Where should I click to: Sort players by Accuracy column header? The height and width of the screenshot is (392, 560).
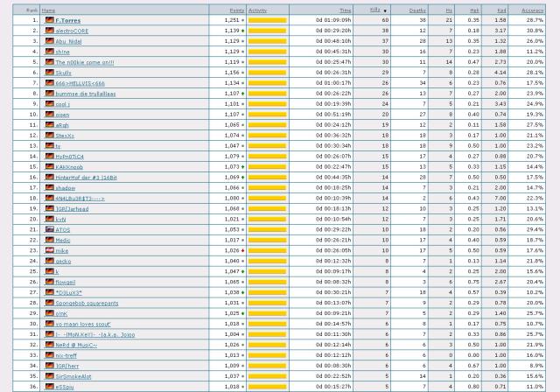click(532, 10)
